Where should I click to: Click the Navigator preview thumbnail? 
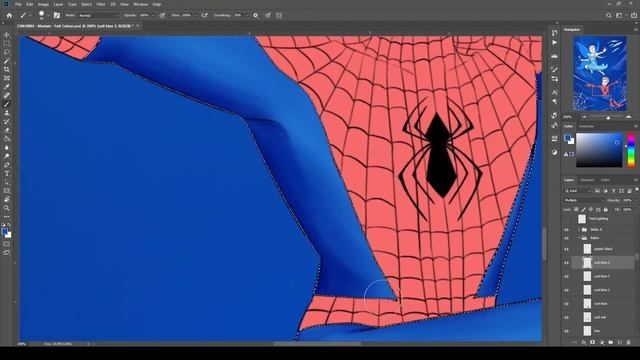point(600,73)
